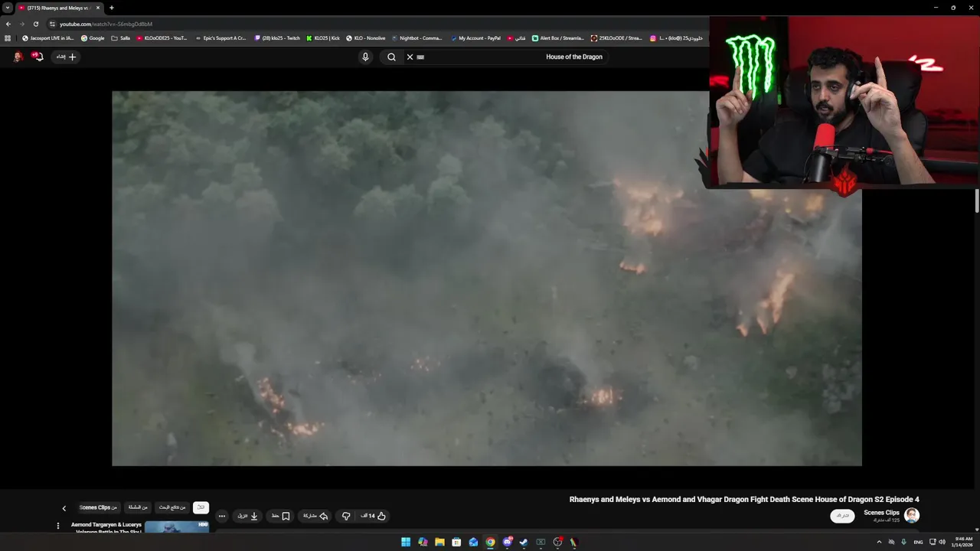The image size is (980, 551).
Task: Click the video title text
Action: [744, 499]
